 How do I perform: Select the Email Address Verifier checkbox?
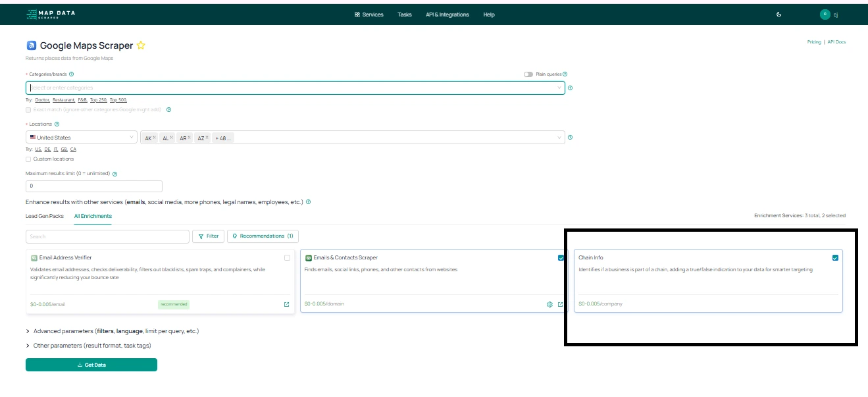287,258
